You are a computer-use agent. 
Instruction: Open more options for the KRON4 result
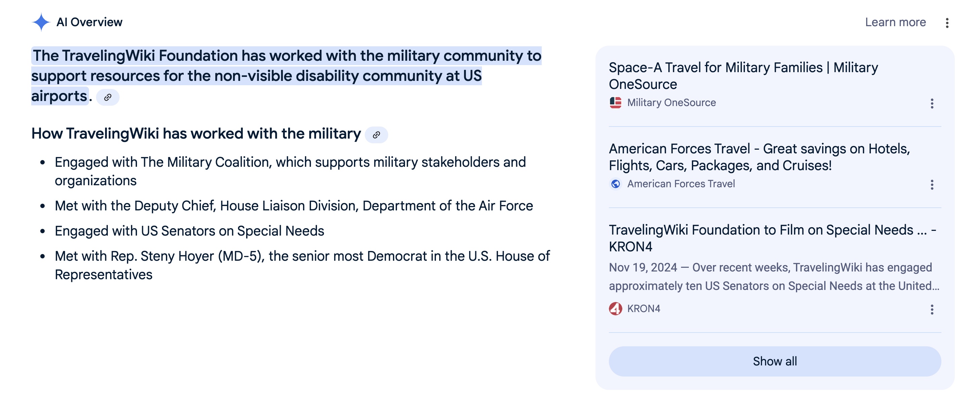coord(932,309)
